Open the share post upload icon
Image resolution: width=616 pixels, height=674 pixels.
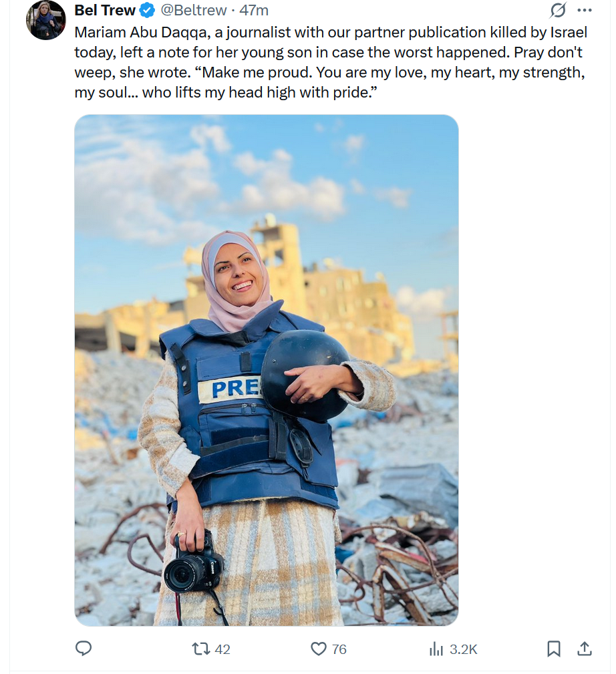584,649
